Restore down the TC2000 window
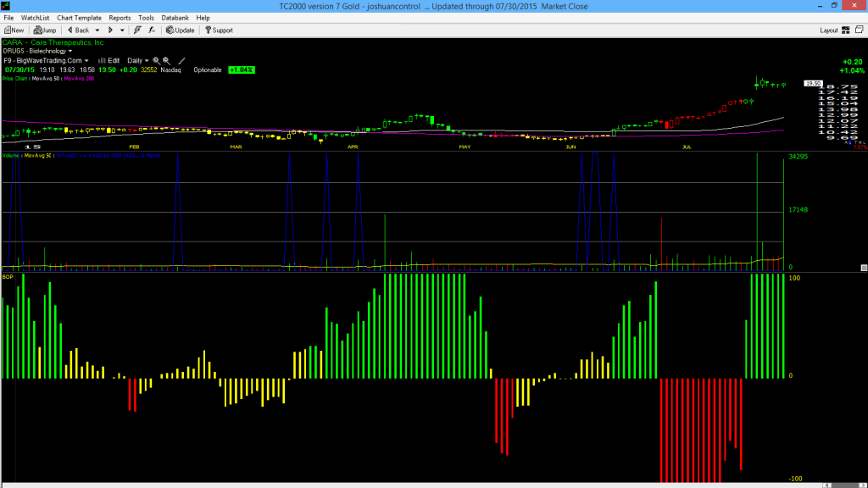The width and height of the screenshot is (868, 488). tap(834, 6)
